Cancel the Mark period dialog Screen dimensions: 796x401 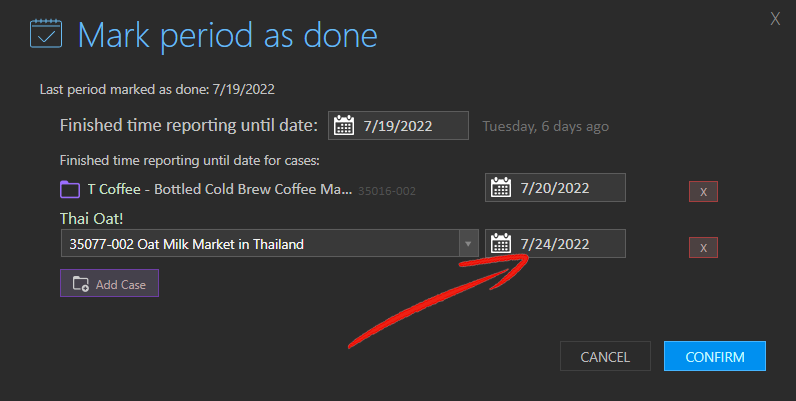[x=605, y=356]
